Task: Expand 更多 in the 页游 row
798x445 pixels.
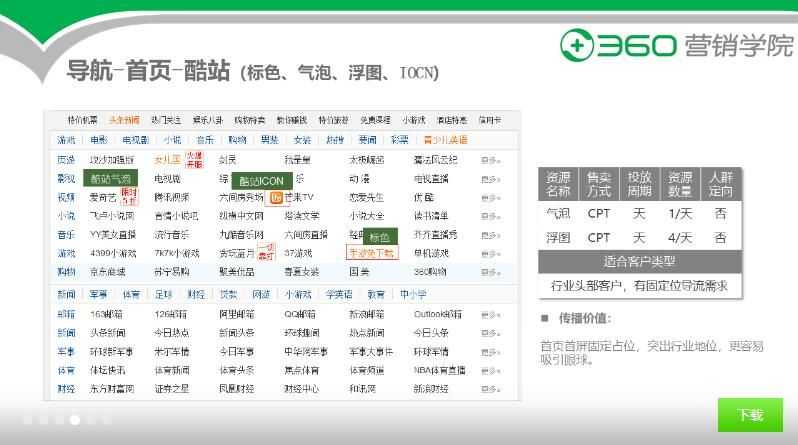Action: pos(491,160)
